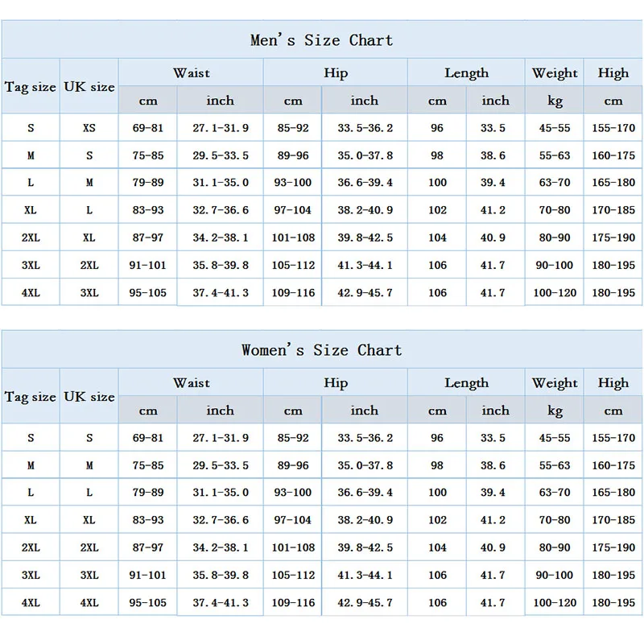Click the 4XL UK size cell in Women's chart
The image size is (644, 644).
tap(89, 602)
